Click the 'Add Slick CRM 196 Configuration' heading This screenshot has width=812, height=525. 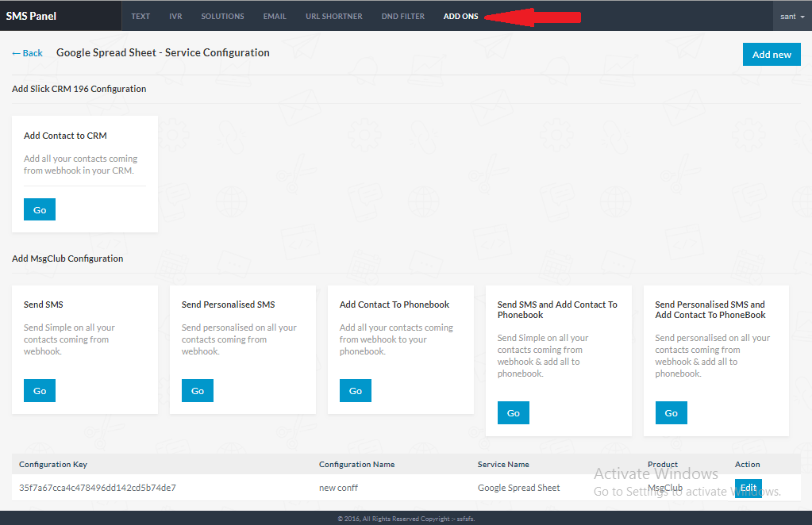point(79,89)
